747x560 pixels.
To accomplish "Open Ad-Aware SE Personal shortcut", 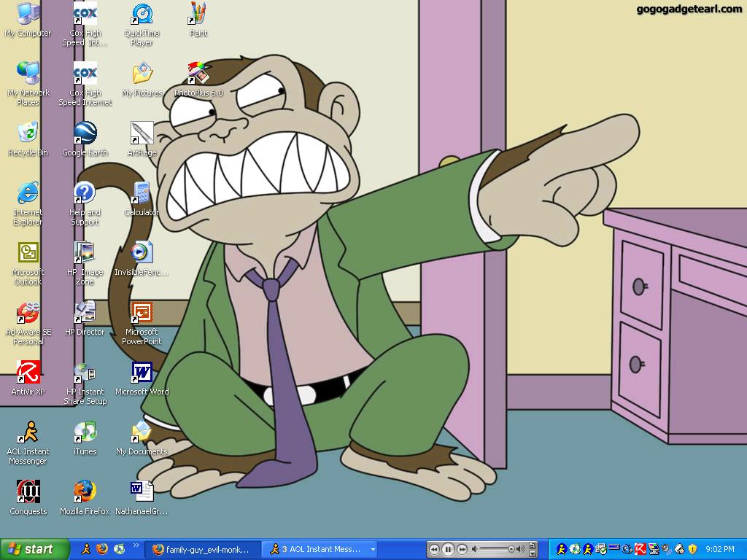I will pyautogui.click(x=28, y=324).
